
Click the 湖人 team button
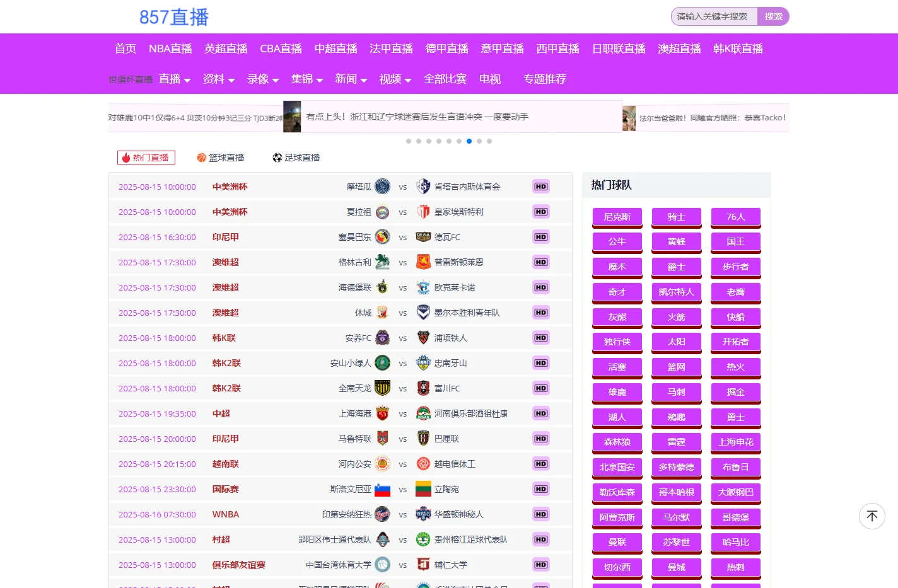[x=617, y=417]
